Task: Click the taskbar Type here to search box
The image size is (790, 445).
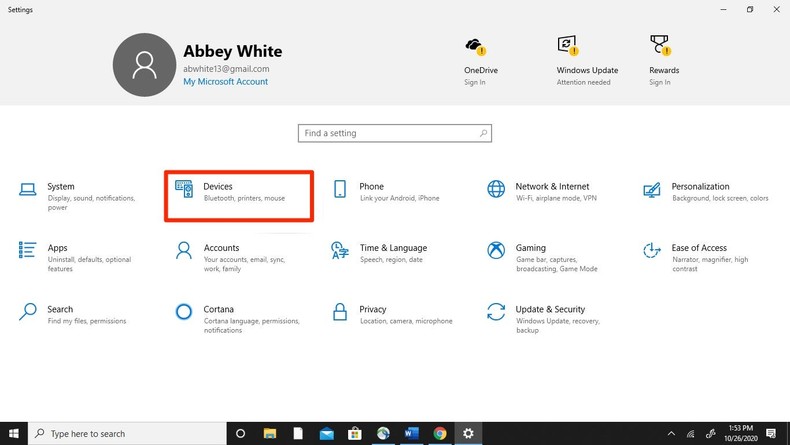Action: [x=125, y=434]
